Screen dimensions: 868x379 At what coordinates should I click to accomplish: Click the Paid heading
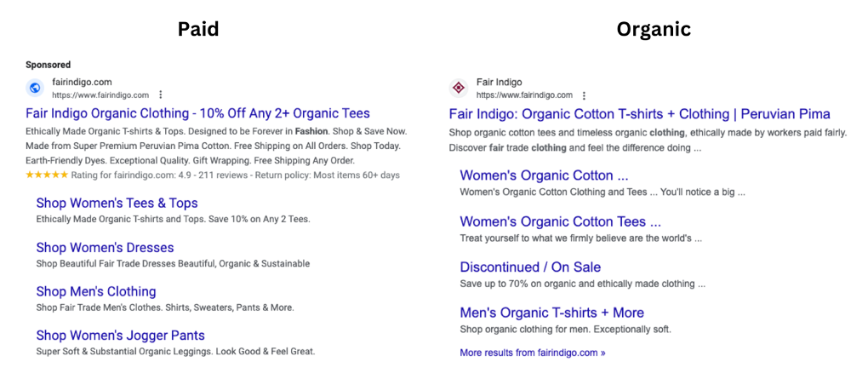(198, 29)
